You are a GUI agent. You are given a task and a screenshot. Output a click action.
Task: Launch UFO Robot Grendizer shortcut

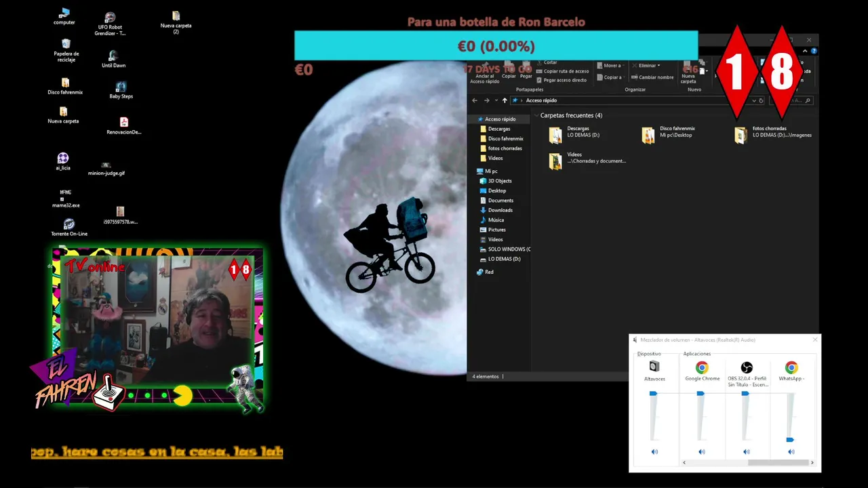[111, 24]
